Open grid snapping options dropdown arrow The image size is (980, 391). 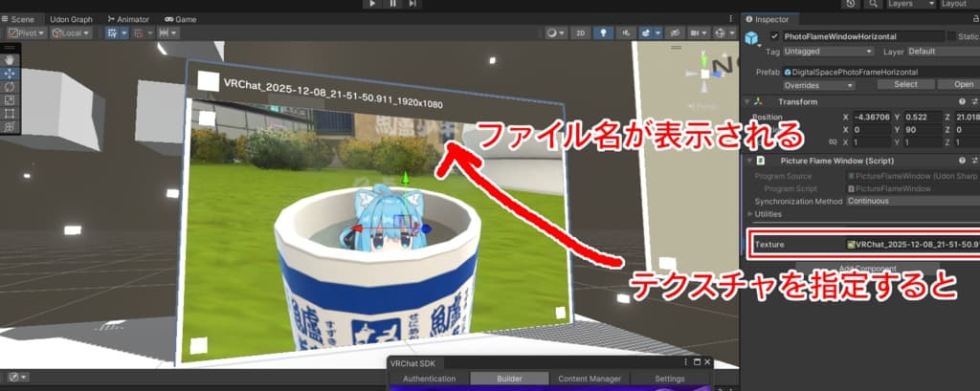123,33
